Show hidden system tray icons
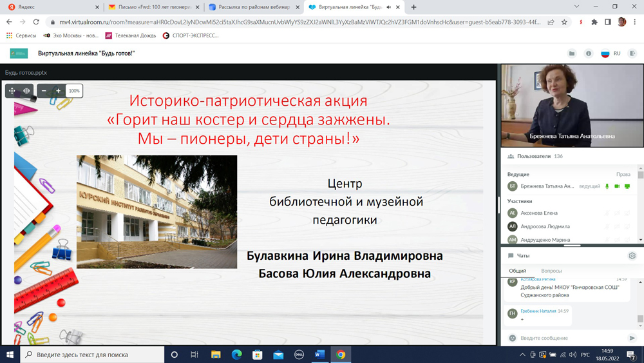This screenshot has height=363, width=644. [x=522, y=355]
